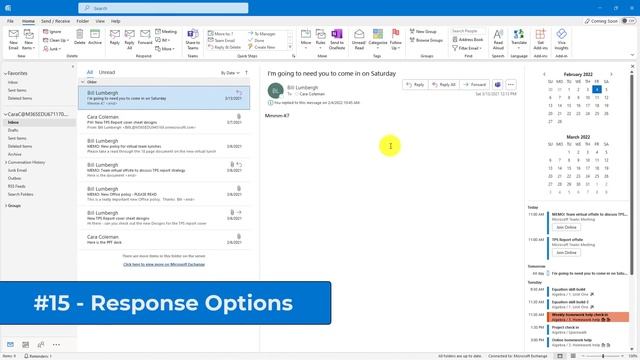The width and height of the screenshot is (640, 360).
Task: Click Reply button in reading pane
Action: click(415, 84)
